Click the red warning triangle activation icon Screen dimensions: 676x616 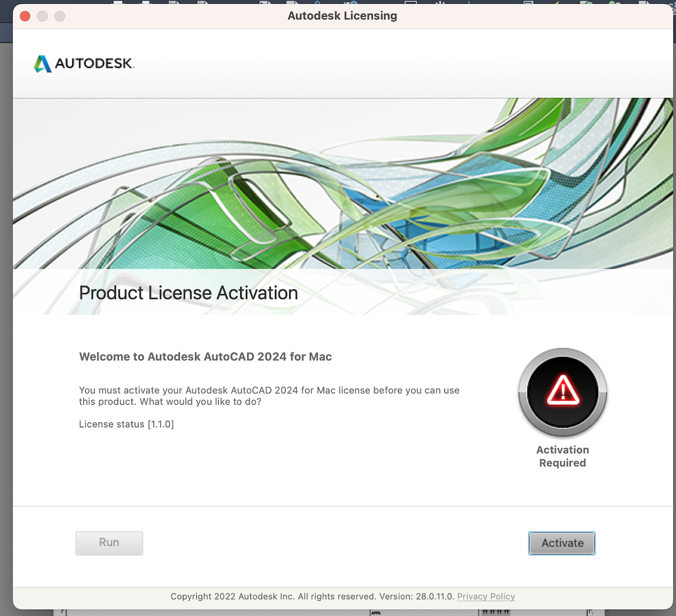[x=563, y=391]
